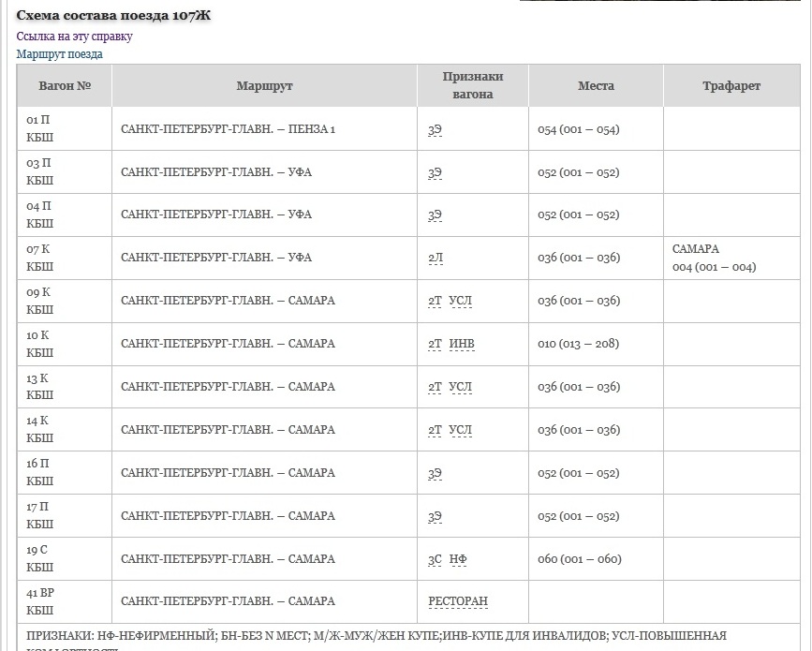
Task: Click the "УСЛ" tag in wagon 09 К row
Action: (x=460, y=302)
